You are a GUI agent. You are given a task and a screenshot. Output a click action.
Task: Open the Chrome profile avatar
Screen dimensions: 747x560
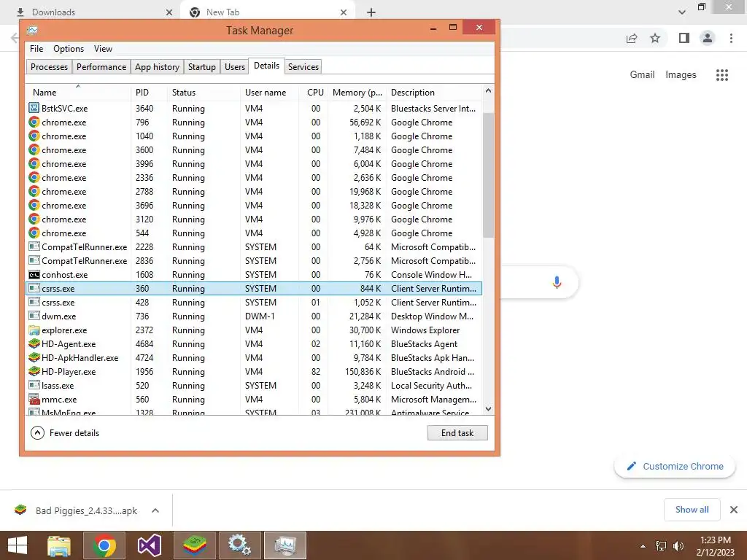click(708, 38)
